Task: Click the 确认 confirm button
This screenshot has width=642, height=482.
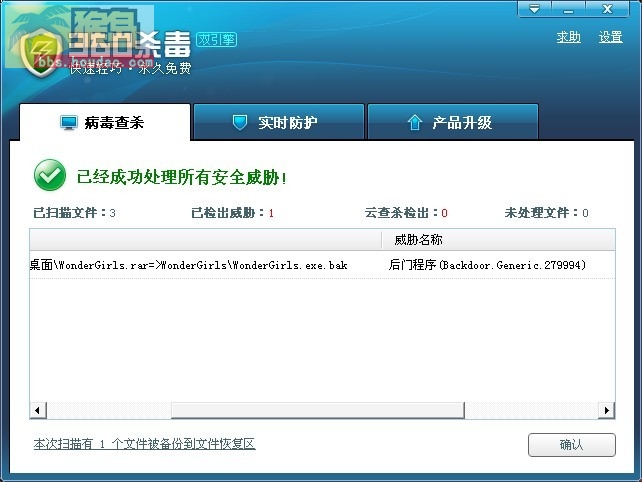Action: [572, 445]
